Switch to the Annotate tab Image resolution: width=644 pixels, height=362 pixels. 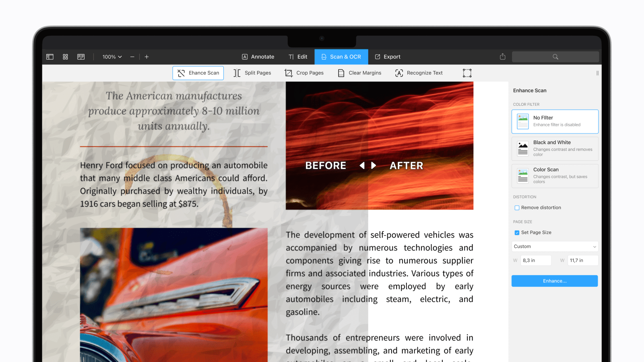click(258, 57)
